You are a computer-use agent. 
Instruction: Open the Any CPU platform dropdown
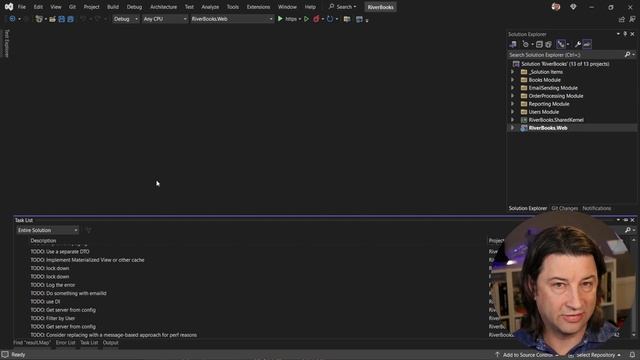click(x=165, y=19)
